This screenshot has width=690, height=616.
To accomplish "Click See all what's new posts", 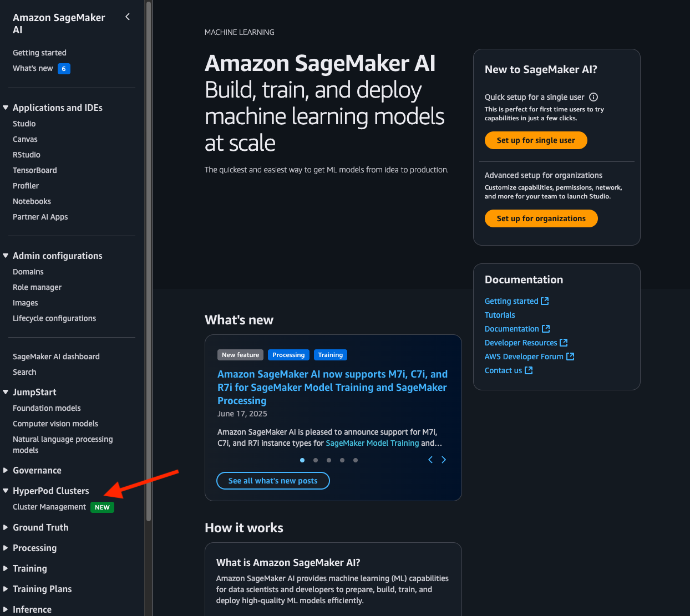I will coord(273,481).
